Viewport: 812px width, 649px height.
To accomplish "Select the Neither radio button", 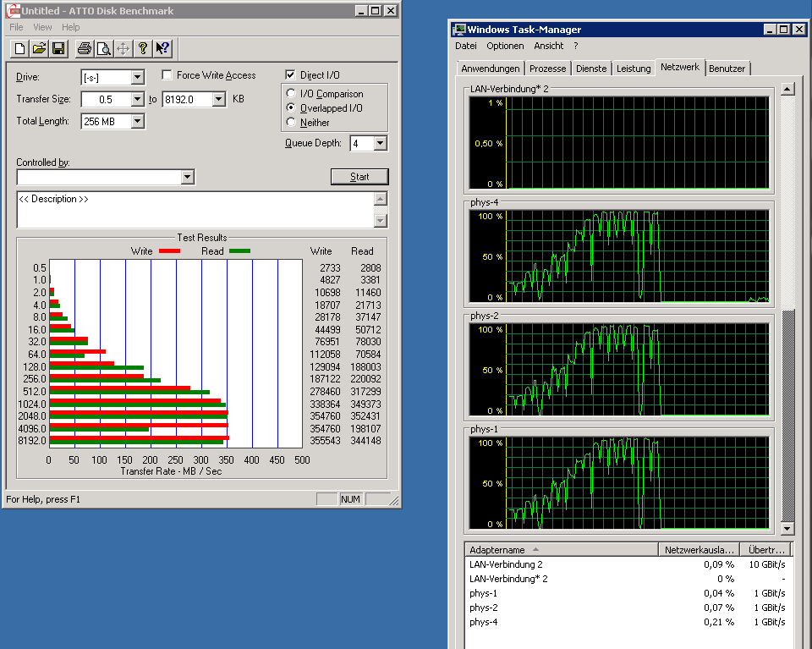I will 291,122.
